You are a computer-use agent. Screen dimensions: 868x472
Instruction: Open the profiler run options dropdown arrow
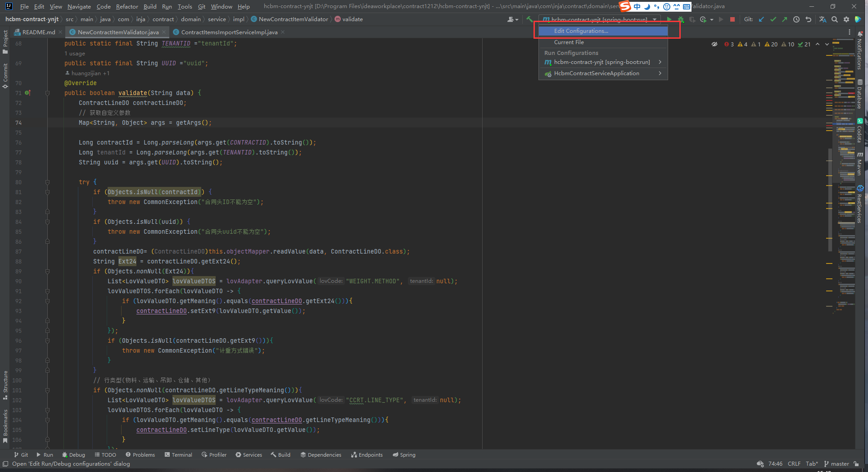[712, 20]
